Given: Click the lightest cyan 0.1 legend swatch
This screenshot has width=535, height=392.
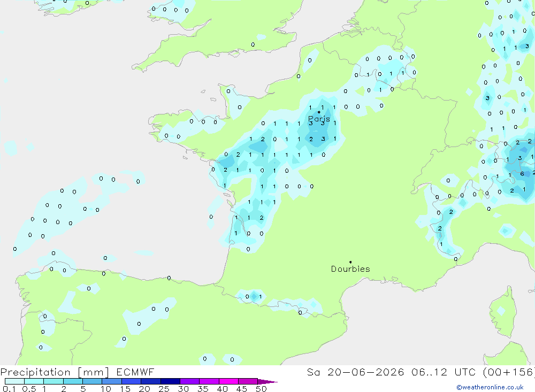Looking at the screenshot, I should click(14, 381).
